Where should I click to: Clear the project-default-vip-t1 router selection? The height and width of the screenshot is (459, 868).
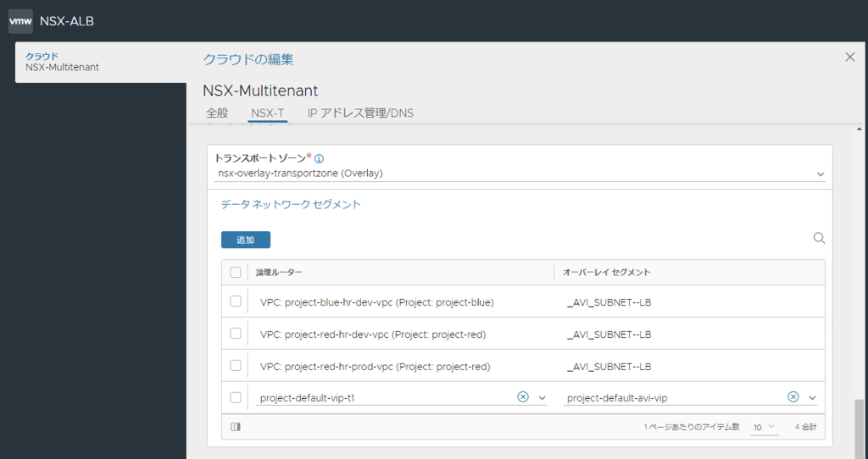tap(523, 397)
